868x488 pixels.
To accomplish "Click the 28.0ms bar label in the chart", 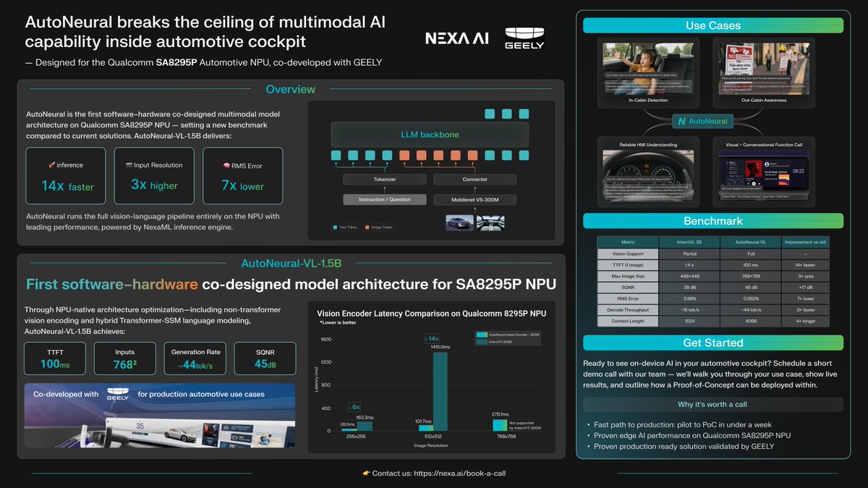I will pos(348,424).
